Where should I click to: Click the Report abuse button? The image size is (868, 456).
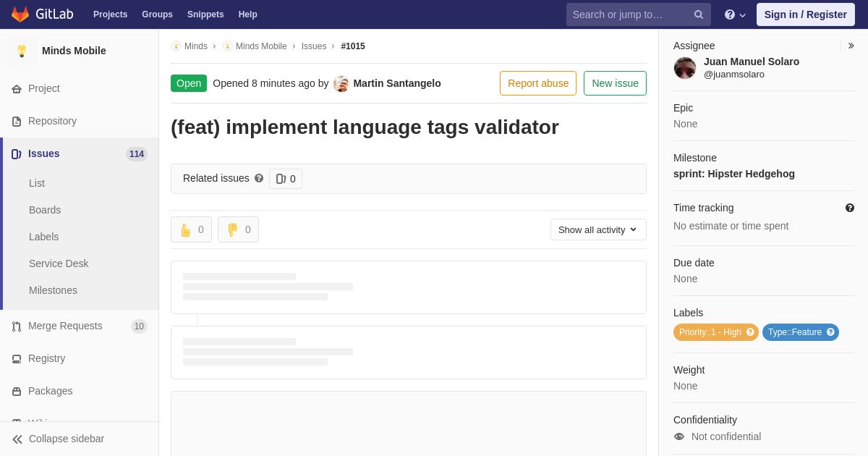(538, 83)
